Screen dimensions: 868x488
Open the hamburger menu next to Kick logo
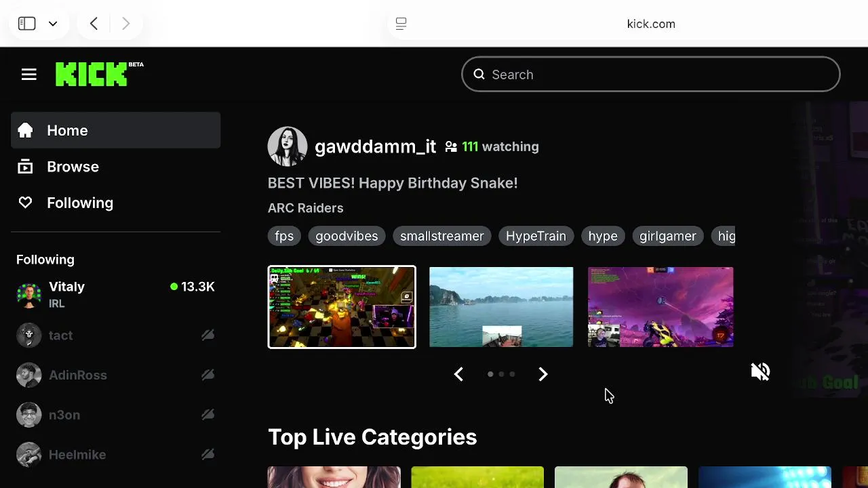(x=28, y=75)
